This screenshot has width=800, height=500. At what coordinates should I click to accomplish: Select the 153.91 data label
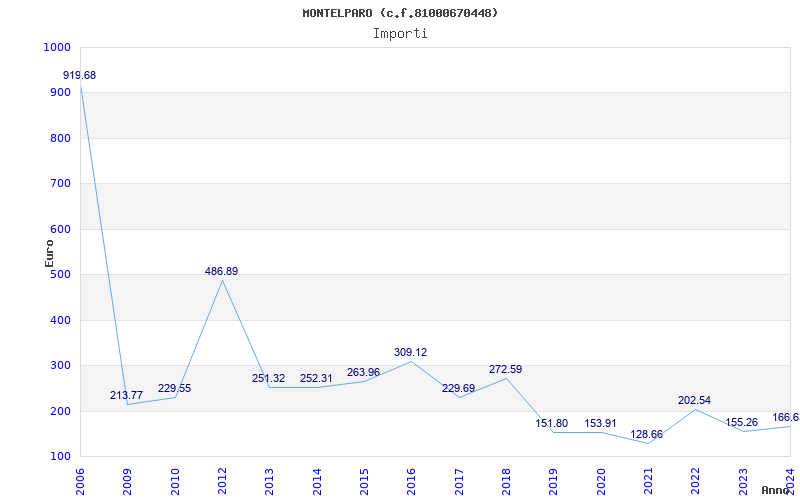(x=600, y=423)
